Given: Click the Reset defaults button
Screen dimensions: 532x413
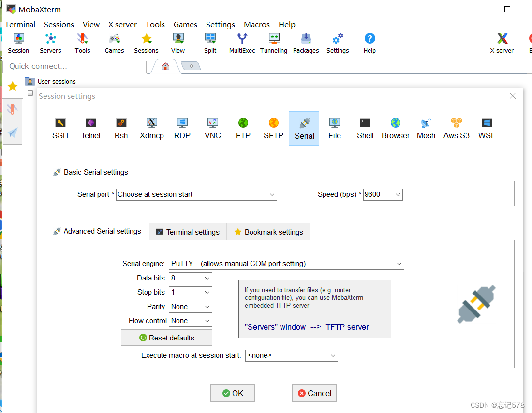Looking at the screenshot, I should (166, 338).
